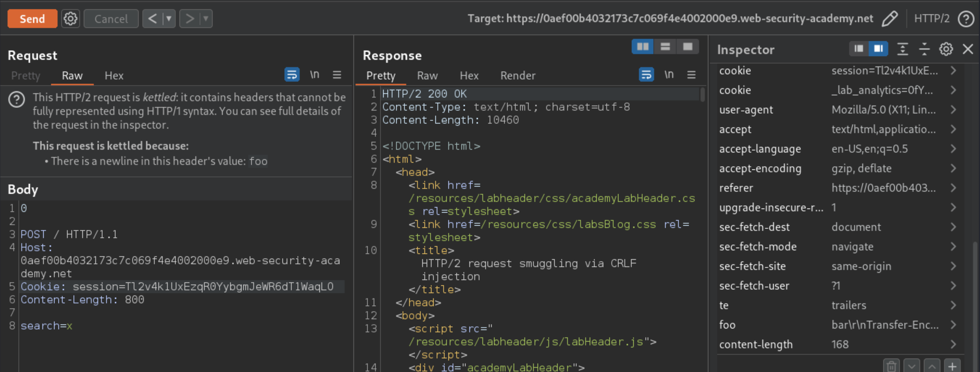
Task: Open back-history dropdown arrow
Action: point(169,19)
